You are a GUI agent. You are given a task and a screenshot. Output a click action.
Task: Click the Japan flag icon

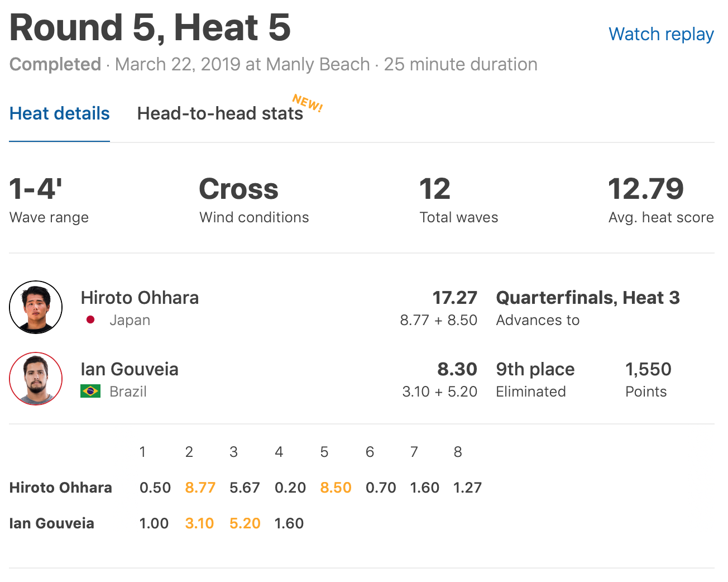tap(90, 320)
